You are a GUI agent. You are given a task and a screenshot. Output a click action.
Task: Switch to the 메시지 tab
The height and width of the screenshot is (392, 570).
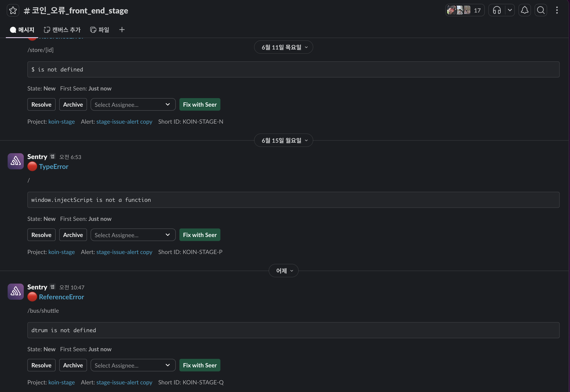pos(22,30)
